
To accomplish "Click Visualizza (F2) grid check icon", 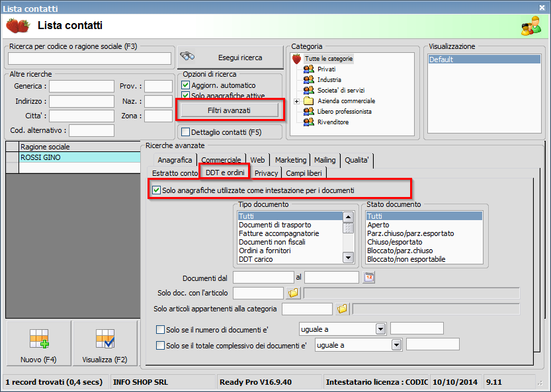I will [105, 338].
